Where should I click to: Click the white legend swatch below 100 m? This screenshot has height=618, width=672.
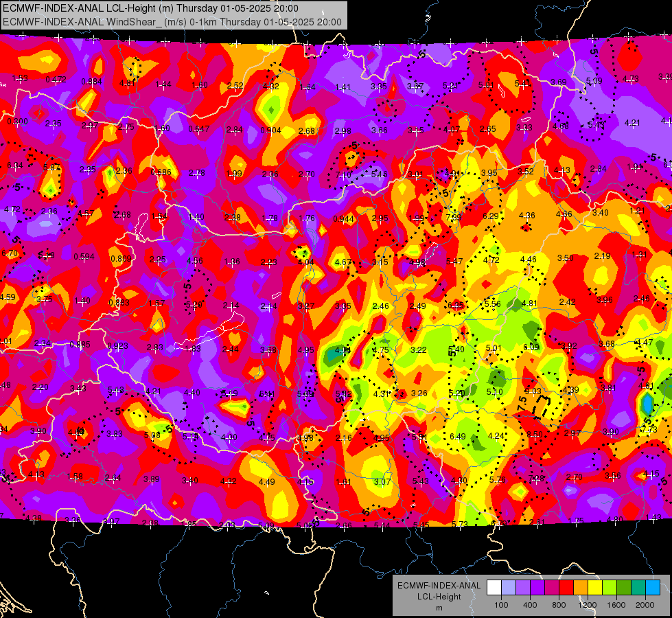pos(494,588)
